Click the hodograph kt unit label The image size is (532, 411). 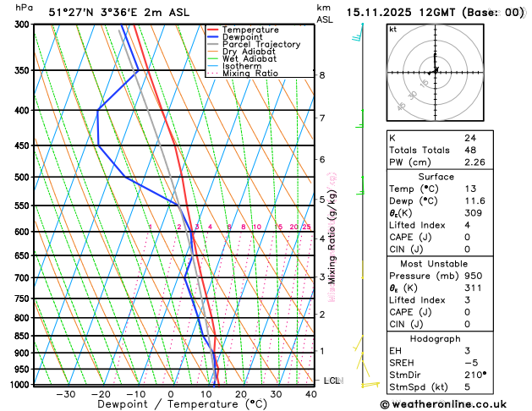click(393, 30)
